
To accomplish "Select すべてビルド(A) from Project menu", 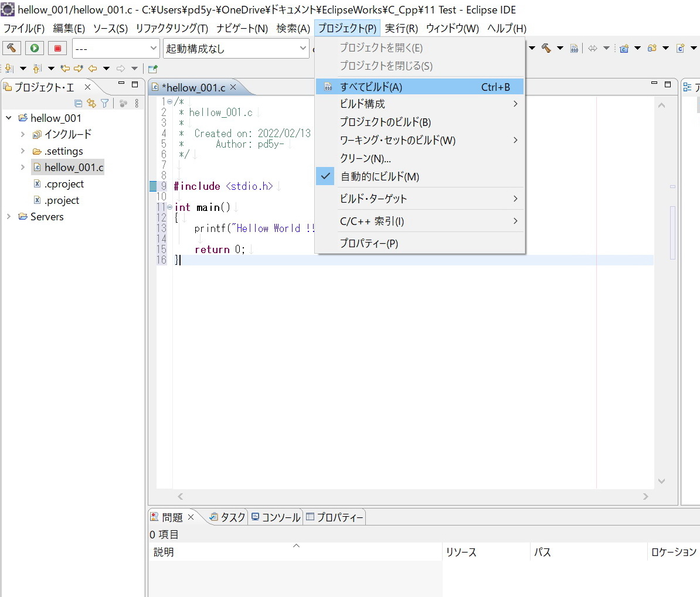I will tap(420, 87).
